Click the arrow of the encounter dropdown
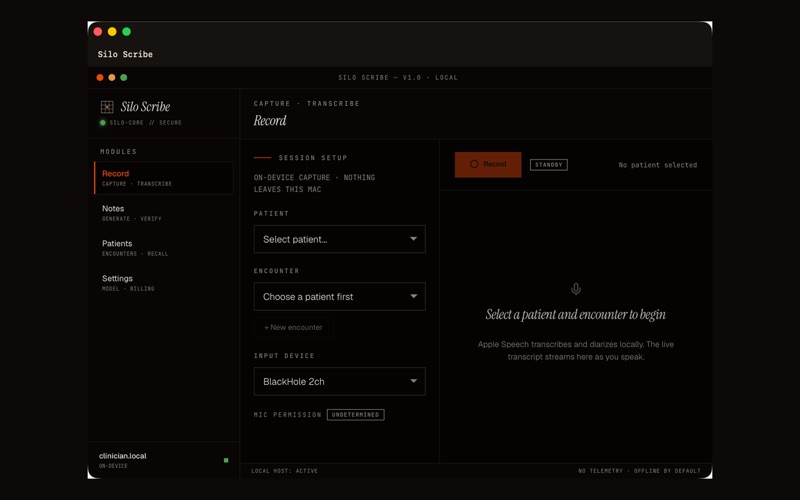The image size is (800, 500). pos(413,296)
